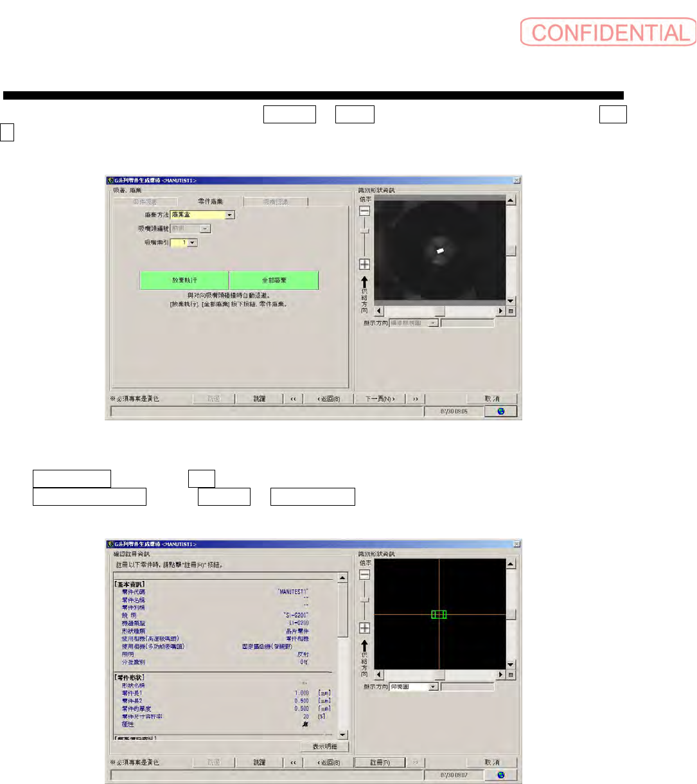Image resolution: width=697 pixels, height=784 pixels.
Task: Click up arrow of registration info list scrollbar
Action: [x=342, y=578]
